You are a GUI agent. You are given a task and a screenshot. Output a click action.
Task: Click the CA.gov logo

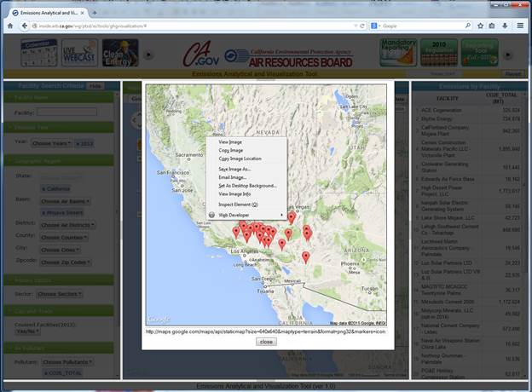point(203,55)
